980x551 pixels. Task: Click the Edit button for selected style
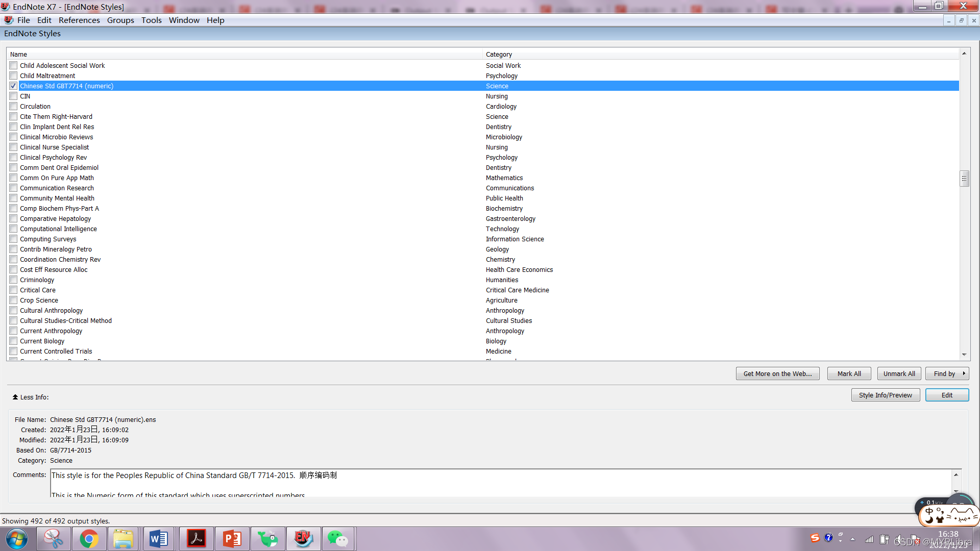tap(946, 395)
